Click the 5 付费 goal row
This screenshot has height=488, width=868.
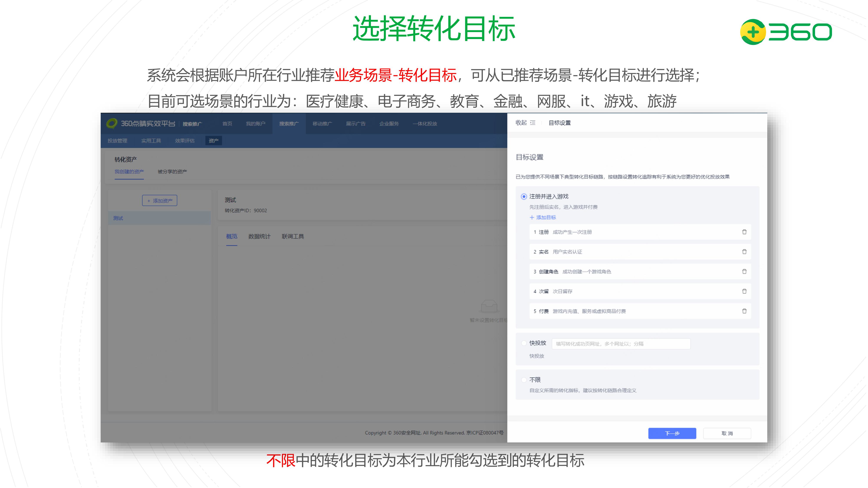(x=640, y=311)
